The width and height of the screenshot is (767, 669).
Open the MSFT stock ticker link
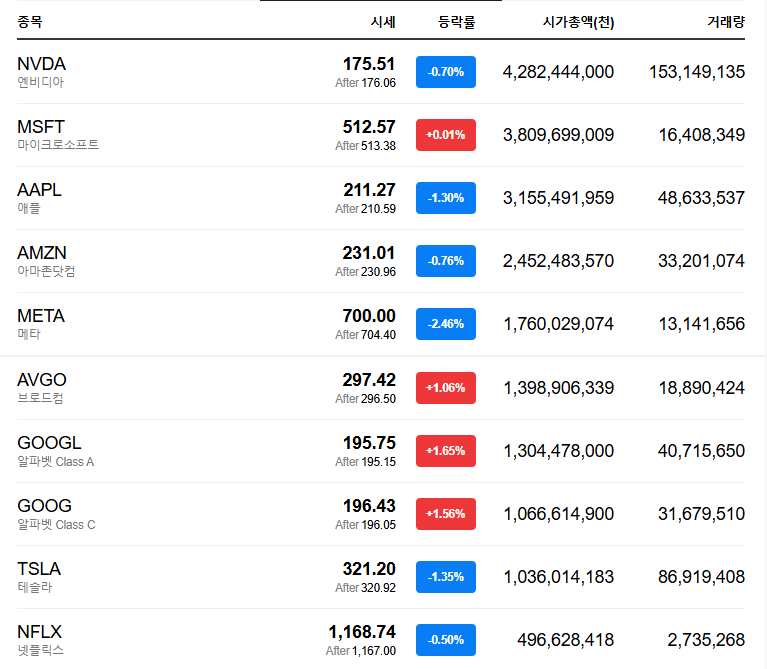tap(41, 127)
